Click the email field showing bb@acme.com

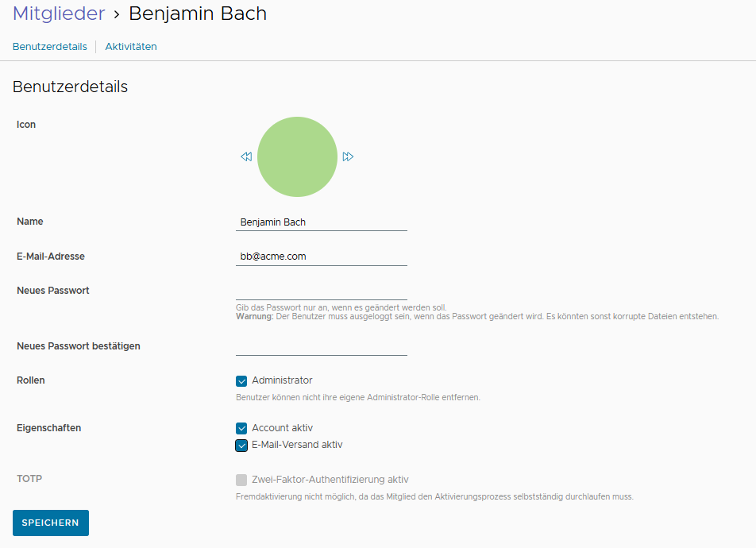(x=322, y=257)
